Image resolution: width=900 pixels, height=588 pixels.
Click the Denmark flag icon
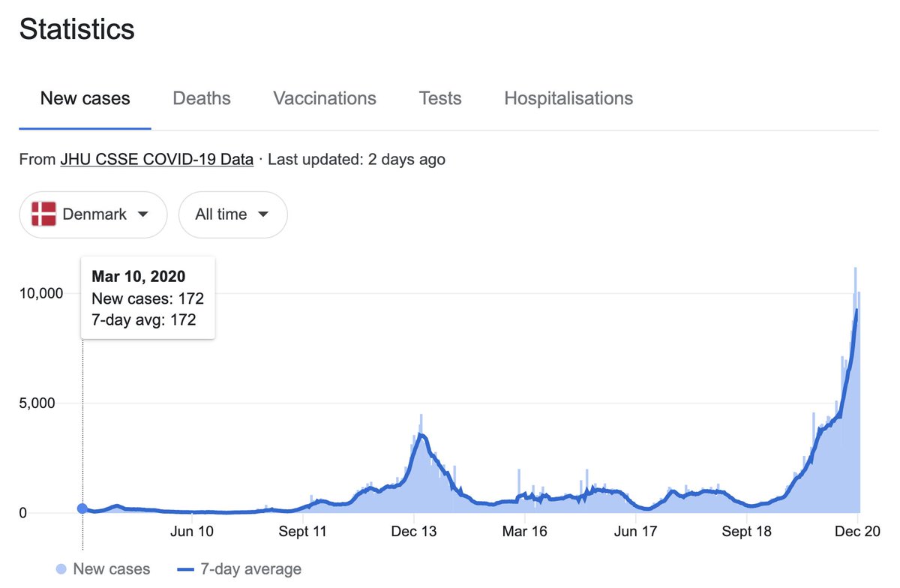[x=43, y=214]
